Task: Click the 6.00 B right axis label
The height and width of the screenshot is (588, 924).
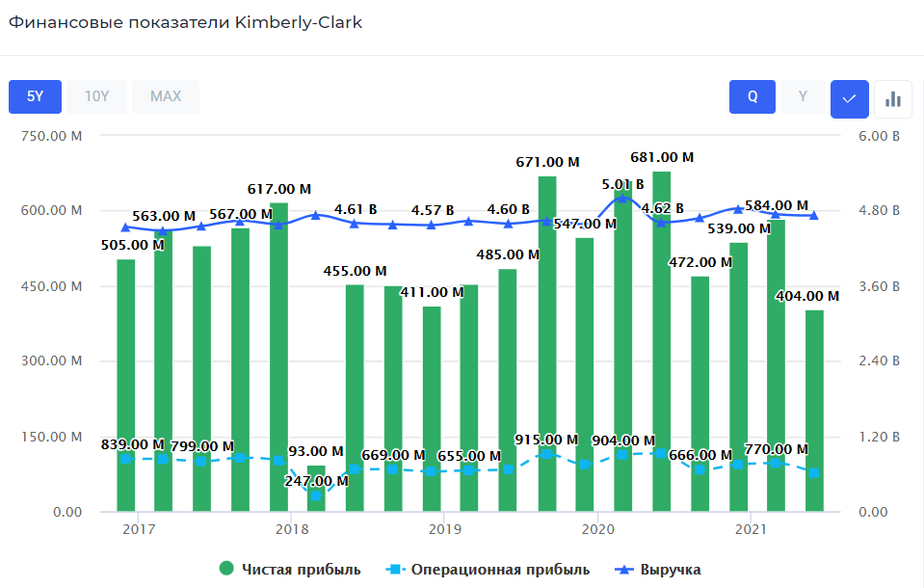Action: pos(879,136)
